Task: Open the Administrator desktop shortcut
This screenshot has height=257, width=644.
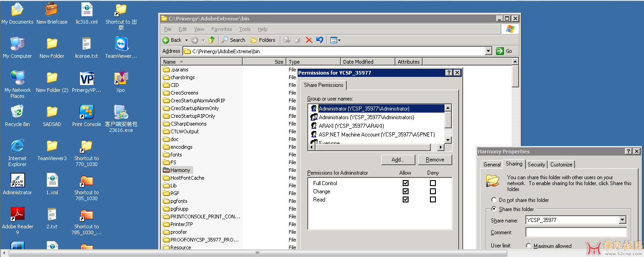Action: pos(17,184)
